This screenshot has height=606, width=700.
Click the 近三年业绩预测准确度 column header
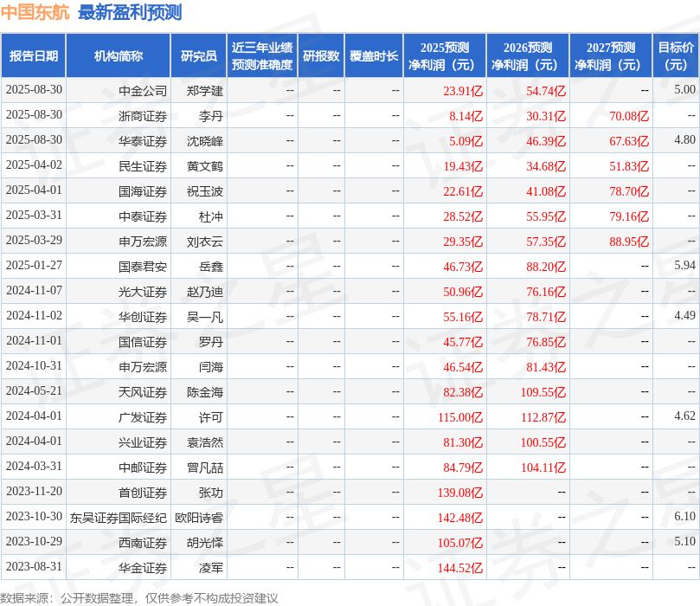click(262, 55)
